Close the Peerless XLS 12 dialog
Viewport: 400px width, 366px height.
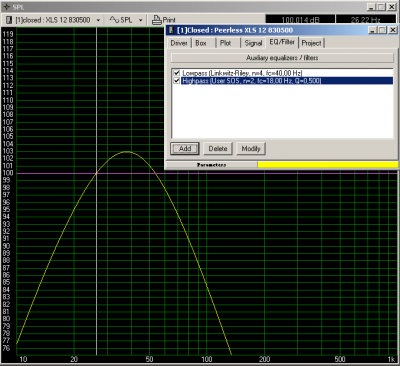tap(393, 30)
